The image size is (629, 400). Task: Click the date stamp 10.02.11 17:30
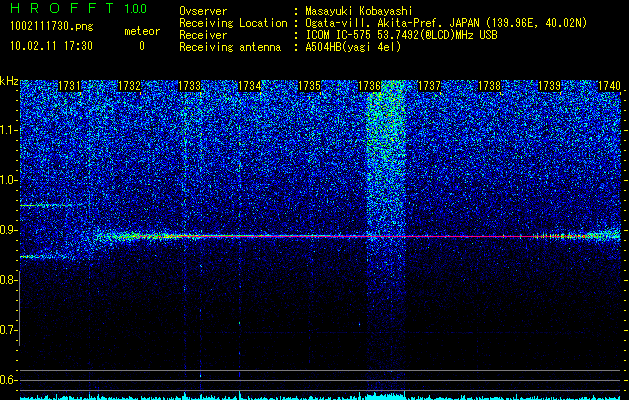click(51, 46)
